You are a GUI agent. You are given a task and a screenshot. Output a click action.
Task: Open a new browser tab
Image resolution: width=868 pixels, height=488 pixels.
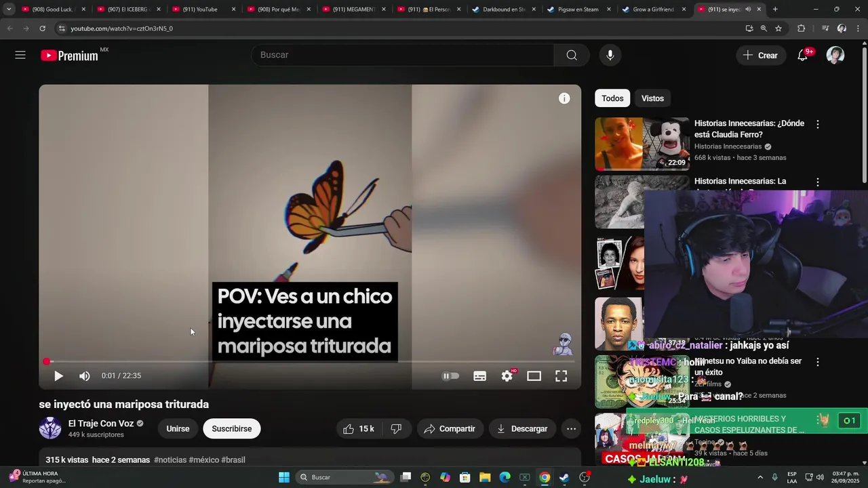pyautogui.click(x=775, y=9)
